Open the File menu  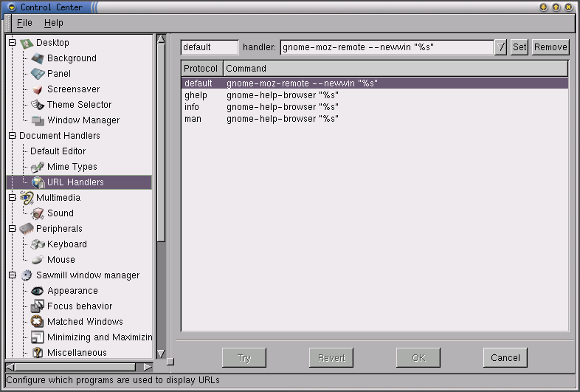24,24
